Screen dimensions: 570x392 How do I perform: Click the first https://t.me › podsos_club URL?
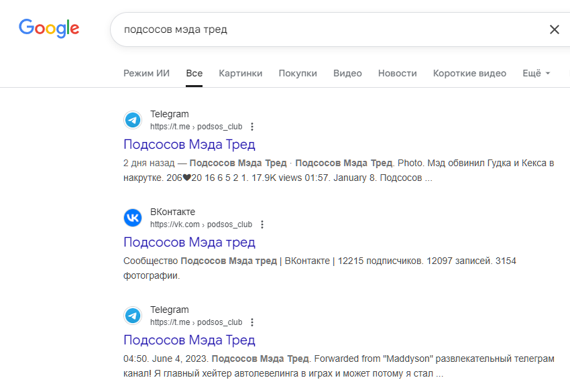click(x=196, y=127)
